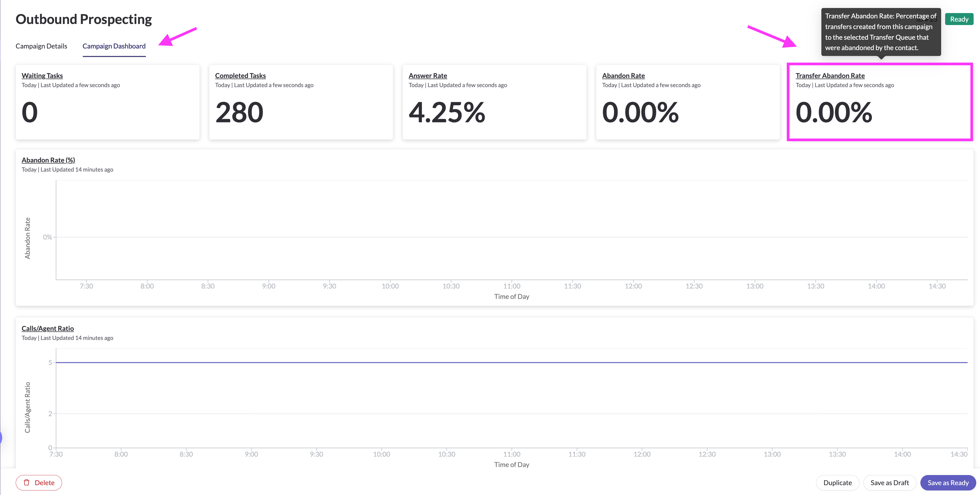Click the Outbound Prospecting page title
The width and height of the screenshot is (980, 495).
(x=83, y=19)
